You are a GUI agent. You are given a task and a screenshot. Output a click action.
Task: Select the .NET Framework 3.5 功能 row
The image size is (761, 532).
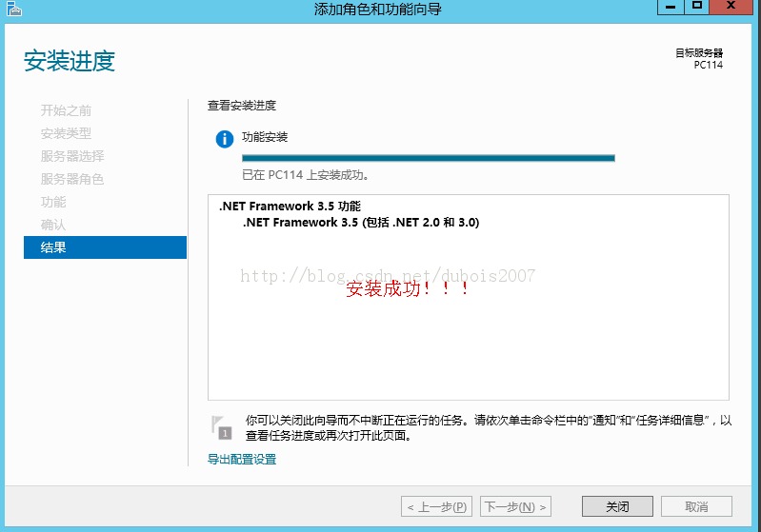(290, 207)
